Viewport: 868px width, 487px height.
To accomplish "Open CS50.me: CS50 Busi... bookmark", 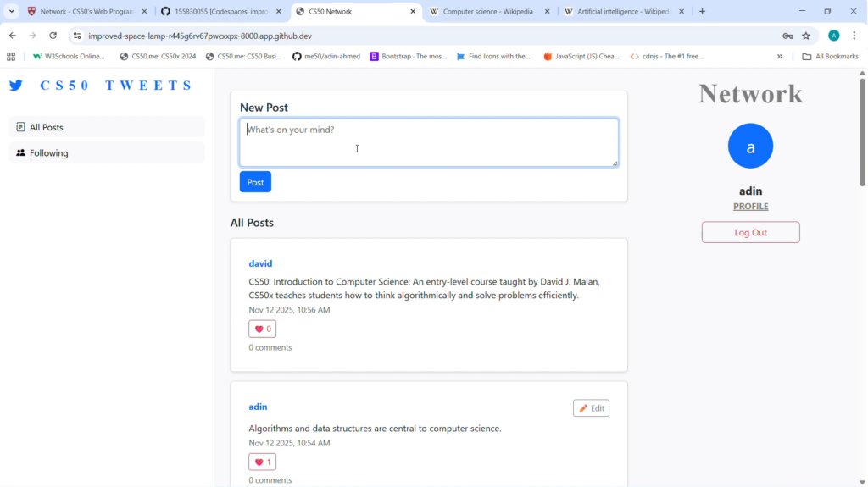I will [x=243, y=57].
